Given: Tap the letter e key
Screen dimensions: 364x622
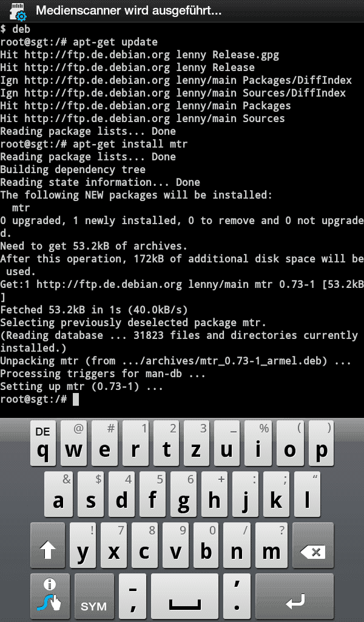Looking at the screenshot, I should point(104,443).
